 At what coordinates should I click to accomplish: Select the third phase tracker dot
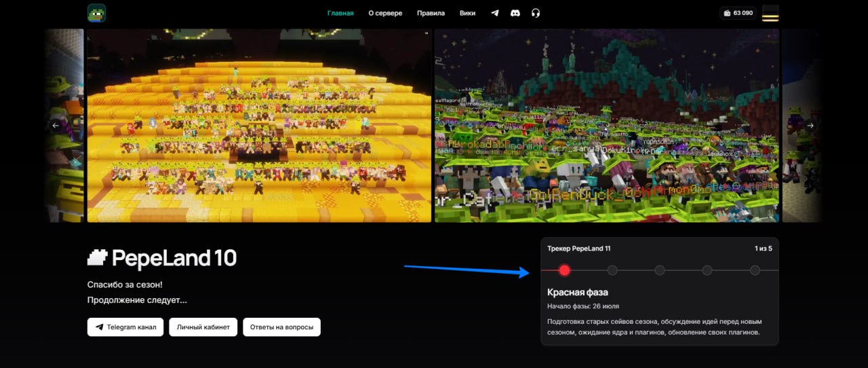coord(660,270)
